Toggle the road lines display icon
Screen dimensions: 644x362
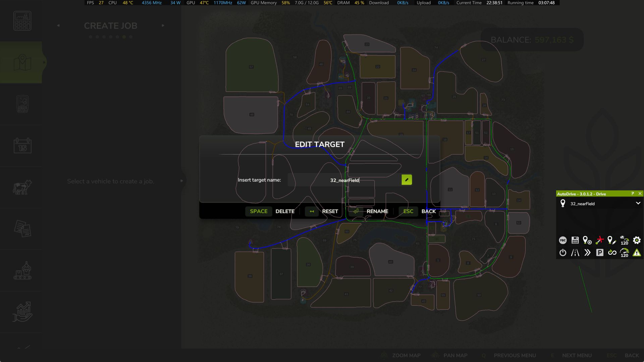(x=575, y=252)
